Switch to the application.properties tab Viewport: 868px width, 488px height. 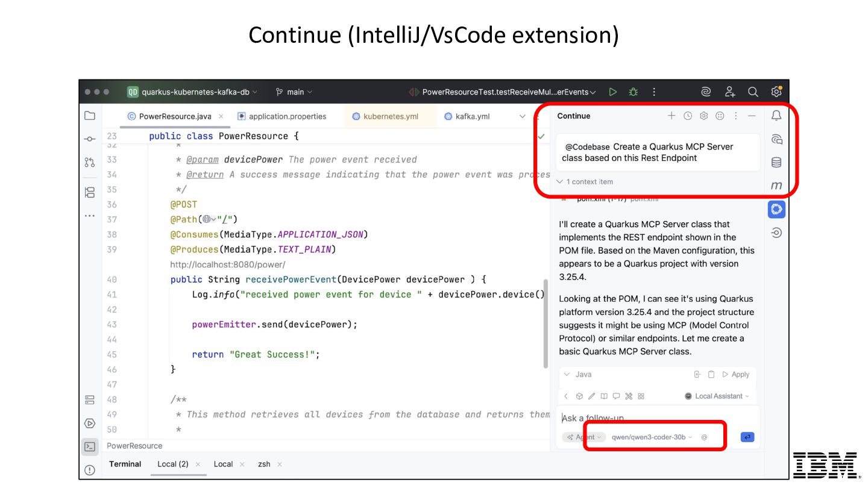pyautogui.click(x=281, y=116)
